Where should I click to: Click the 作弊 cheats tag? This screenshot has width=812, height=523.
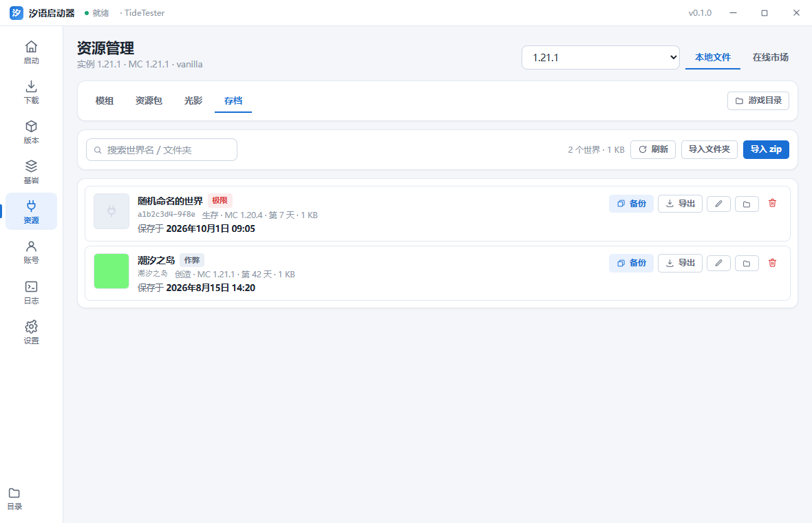[x=191, y=260]
